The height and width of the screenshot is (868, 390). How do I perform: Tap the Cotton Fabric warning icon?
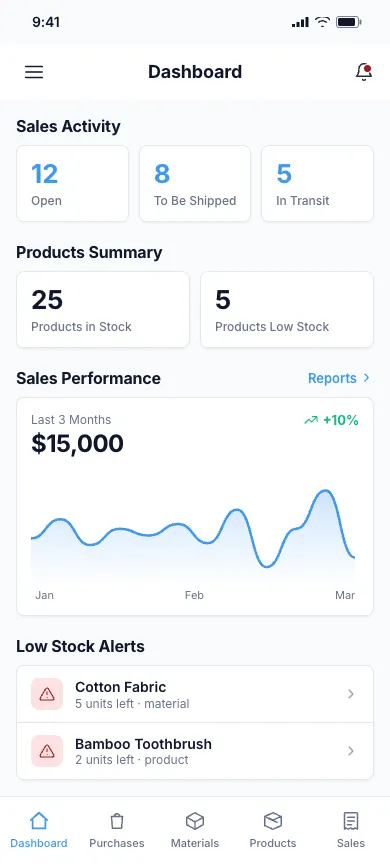coord(47,694)
